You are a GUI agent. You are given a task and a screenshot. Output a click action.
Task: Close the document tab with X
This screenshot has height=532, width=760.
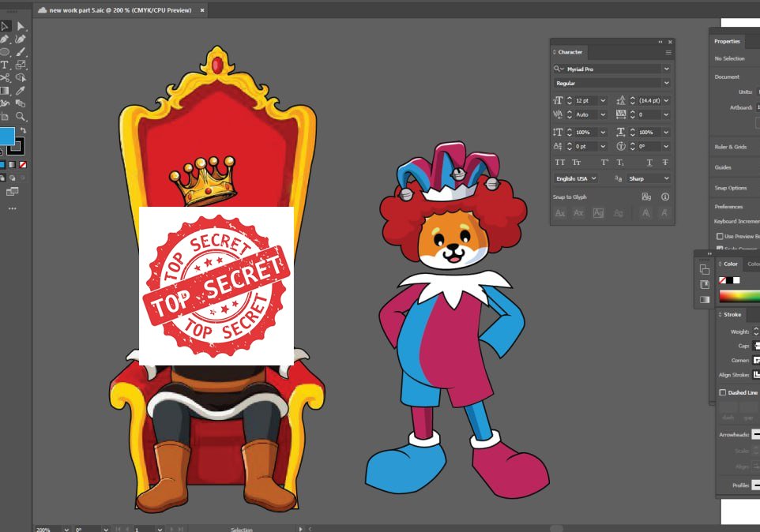click(x=202, y=10)
